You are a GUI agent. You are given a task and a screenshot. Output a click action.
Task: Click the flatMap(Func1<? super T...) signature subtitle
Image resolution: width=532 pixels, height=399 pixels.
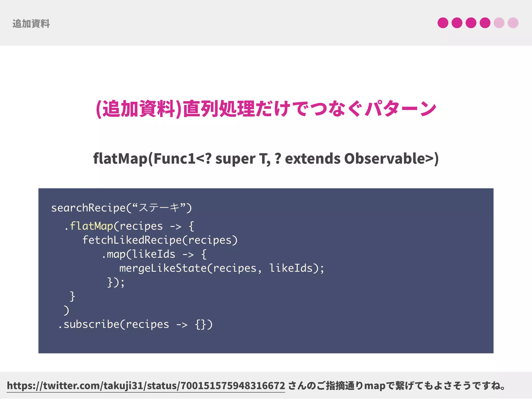pos(266,158)
